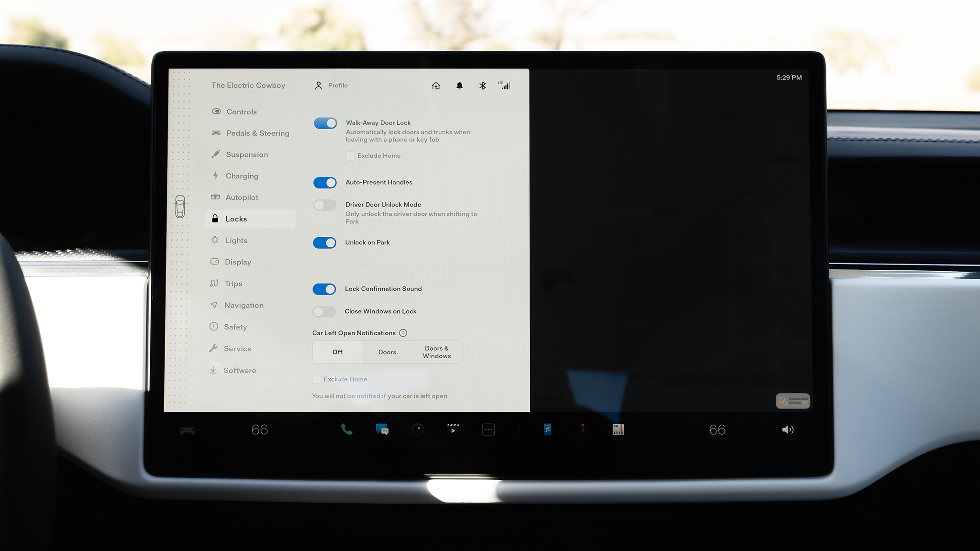Tap the HomeLink house icon
The width and height of the screenshot is (980, 551).
tap(436, 86)
